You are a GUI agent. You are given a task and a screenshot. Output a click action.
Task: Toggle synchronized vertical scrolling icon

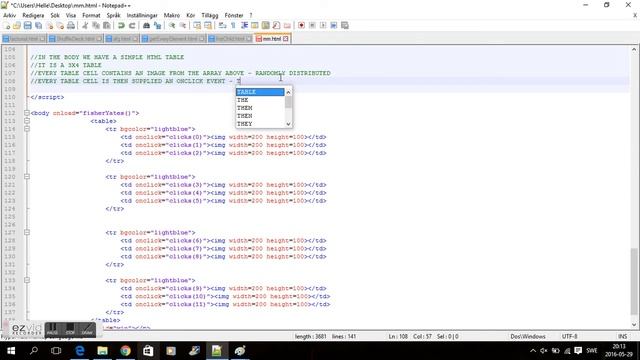point(197,25)
